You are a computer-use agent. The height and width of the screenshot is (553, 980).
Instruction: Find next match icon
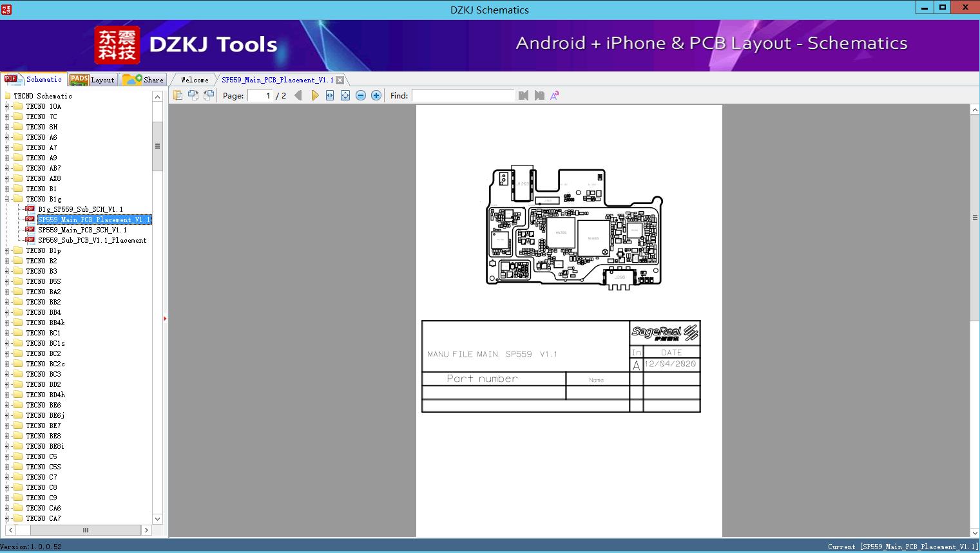point(539,95)
